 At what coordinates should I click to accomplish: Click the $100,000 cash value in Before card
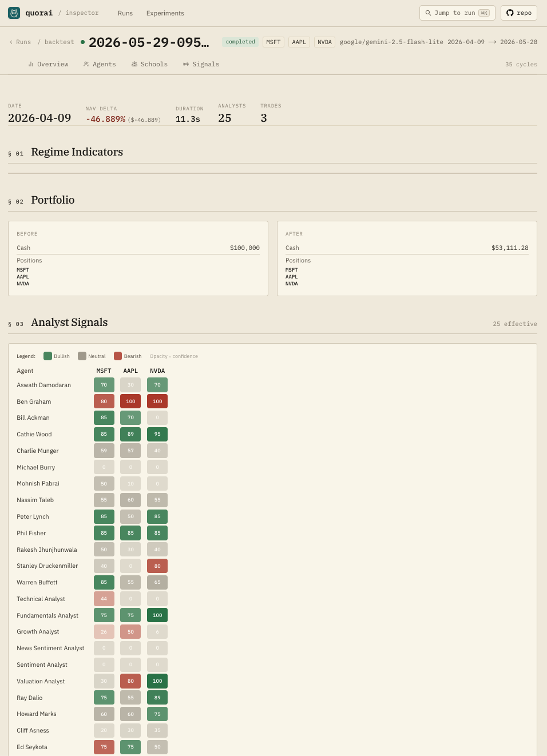pyautogui.click(x=245, y=248)
